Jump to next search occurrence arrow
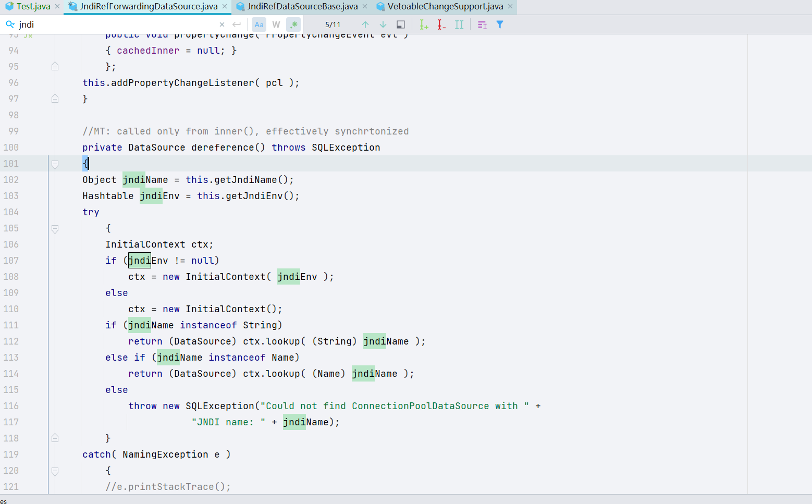Viewport: 812px width, 504px height. tap(383, 24)
